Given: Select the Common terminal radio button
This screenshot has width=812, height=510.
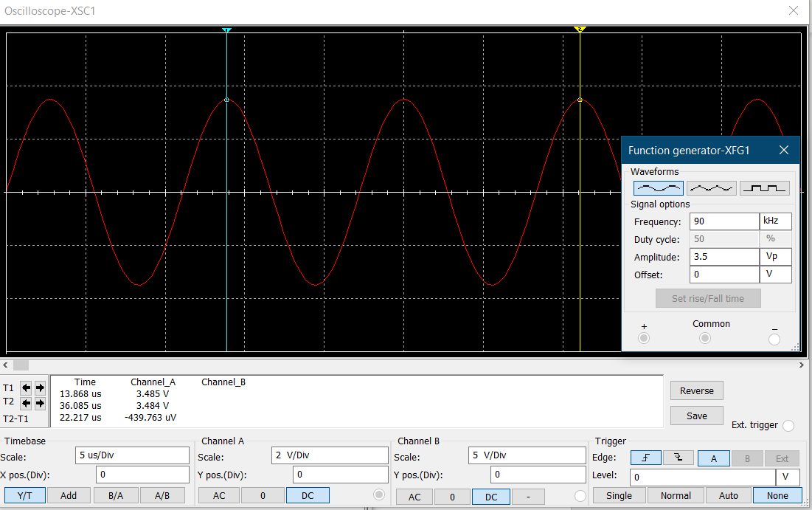Looking at the screenshot, I should [x=704, y=338].
